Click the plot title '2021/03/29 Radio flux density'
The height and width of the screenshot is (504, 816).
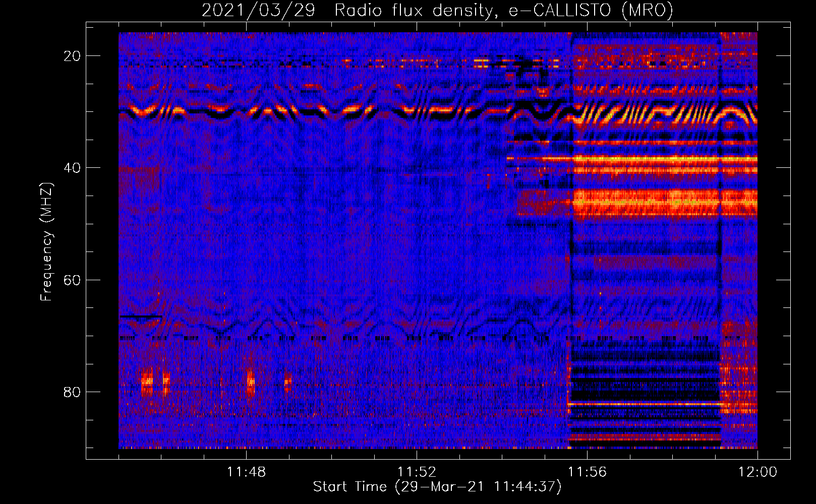click(x=437, y=10)
